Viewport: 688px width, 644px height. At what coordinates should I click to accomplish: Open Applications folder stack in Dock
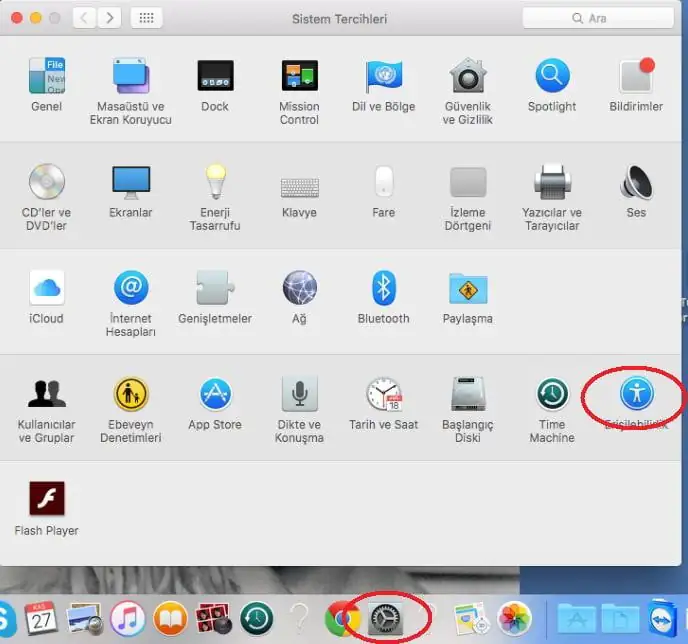tap(577, 619)
